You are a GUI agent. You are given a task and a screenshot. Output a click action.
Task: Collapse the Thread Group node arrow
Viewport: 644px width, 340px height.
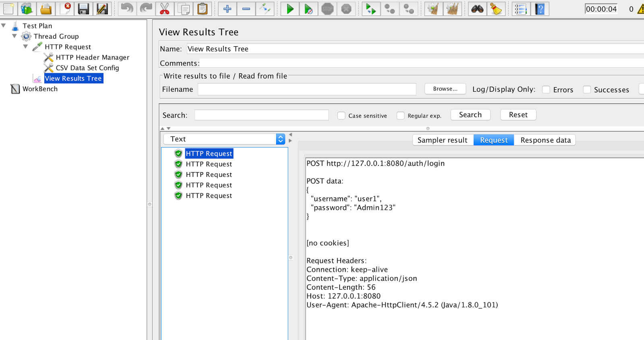coord(14,36)
